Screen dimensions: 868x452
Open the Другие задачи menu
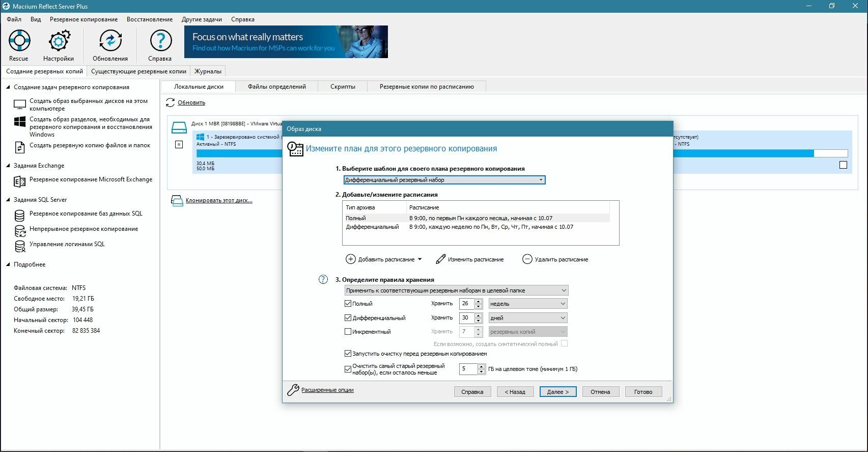[x=202, y=19]
